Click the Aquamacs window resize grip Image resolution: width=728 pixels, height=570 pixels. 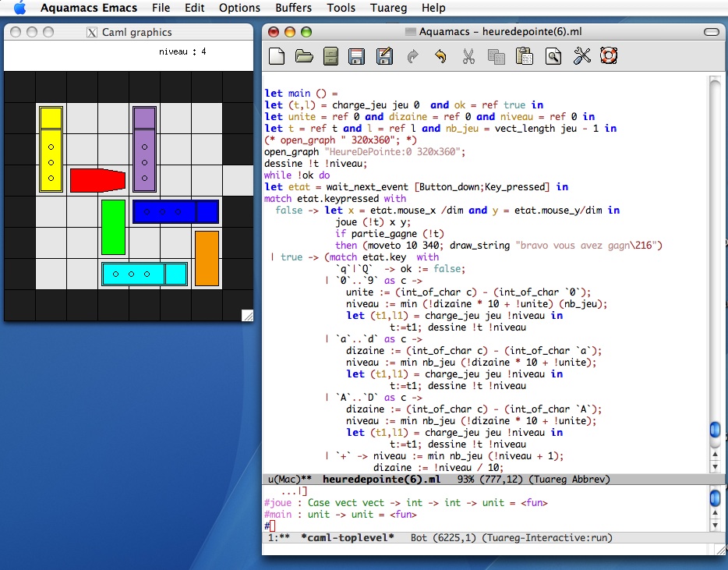point(721,550)
